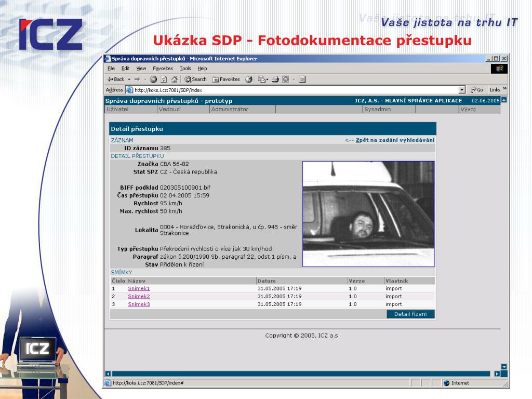The width and height of the screenshot is (532, 399).
Task: Click the Zpět na zadání vyhledávání link
Action: pos(395,140)
